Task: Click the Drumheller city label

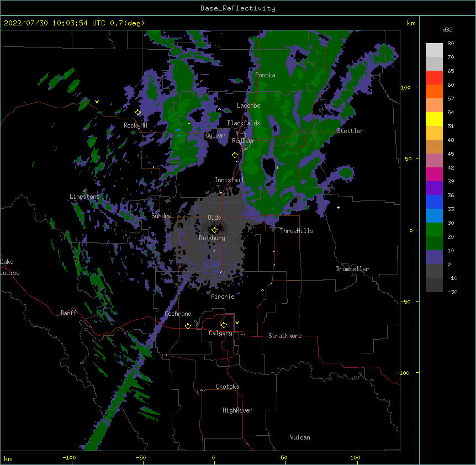Action: (352, 269)
